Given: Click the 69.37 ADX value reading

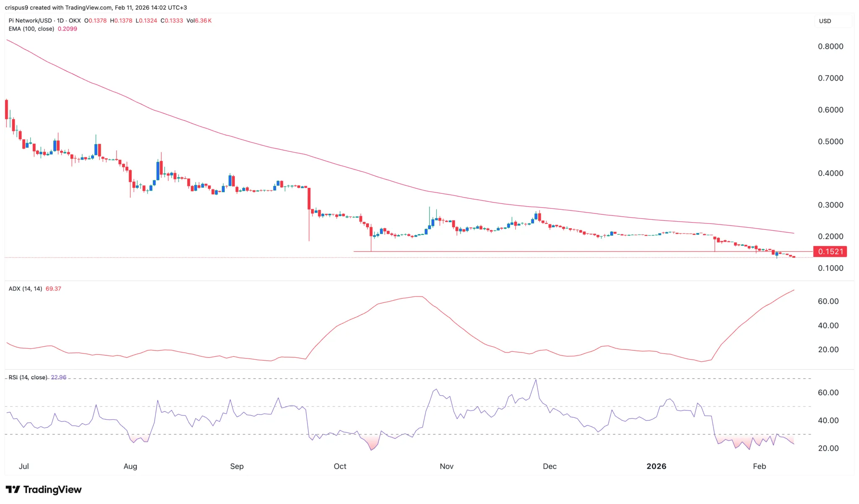Looking at the screenshot, I should (53, 289).
